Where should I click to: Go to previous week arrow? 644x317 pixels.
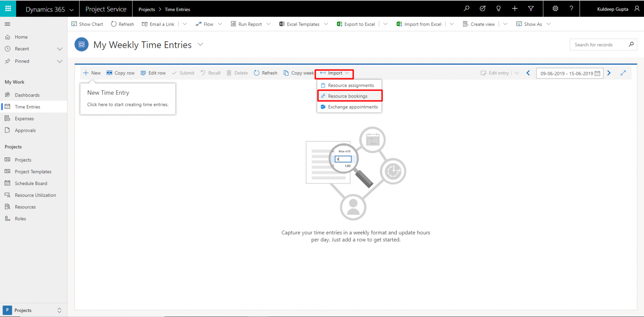528,73
